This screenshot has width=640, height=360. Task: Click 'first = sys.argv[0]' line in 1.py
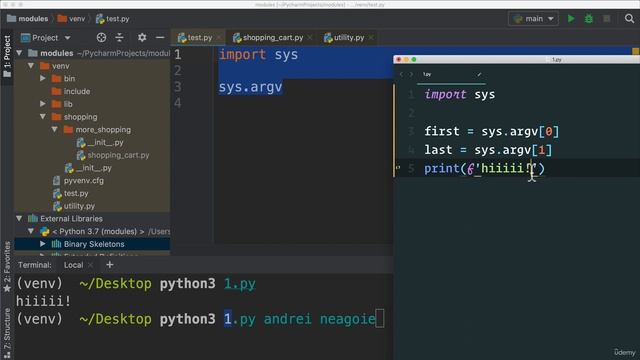pyautogui.click(x=491, y=131)
